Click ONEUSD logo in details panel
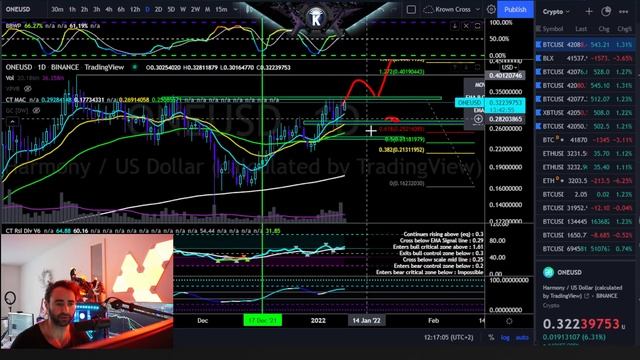 click(548, 272)
